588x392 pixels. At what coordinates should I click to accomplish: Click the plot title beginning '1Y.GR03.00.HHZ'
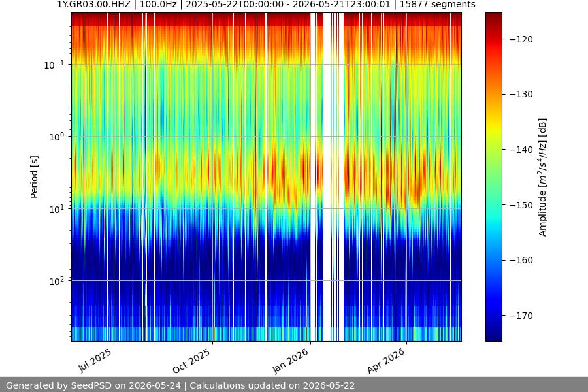click(266, 5)
